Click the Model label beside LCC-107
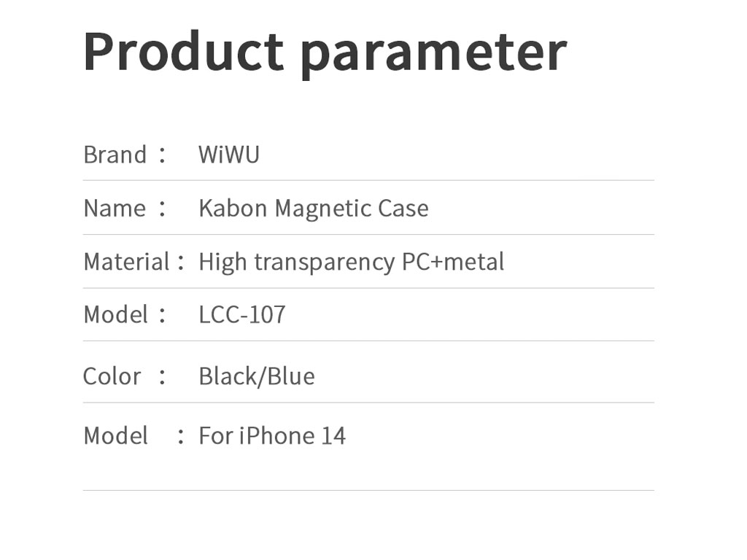This screenshot has width=747, height=560. tap(115, 315)
